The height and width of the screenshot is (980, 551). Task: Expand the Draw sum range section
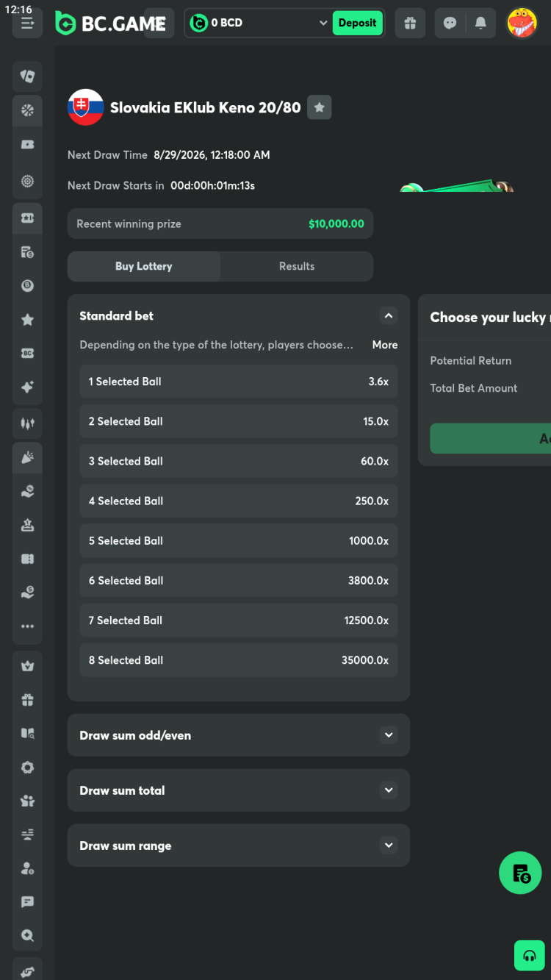tap(239, 845)
